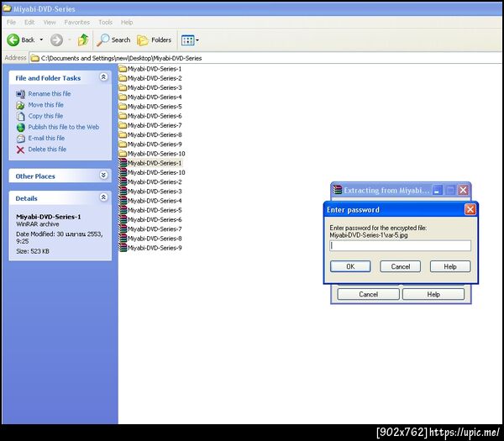Select WinRAR archive icon Miyabi-DVD-Series-2
Viewport: 504px width, 441px height.
(123, 181)
